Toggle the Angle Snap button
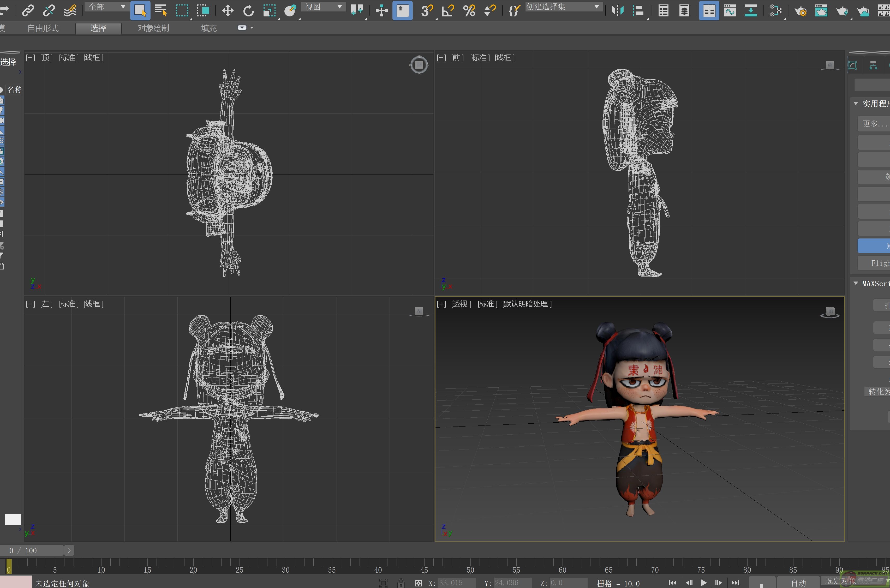890x588 pixels. (x=448, y=10)
